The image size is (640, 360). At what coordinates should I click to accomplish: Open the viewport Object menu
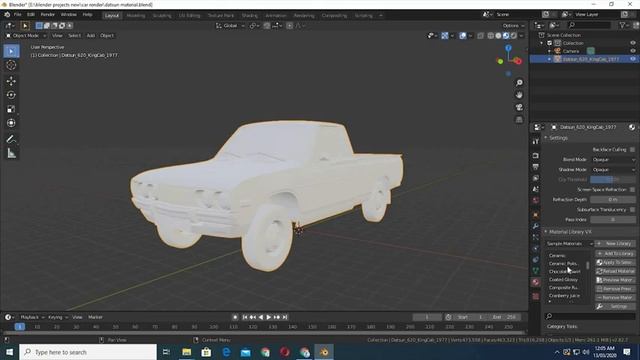click(x=107, y=36)
